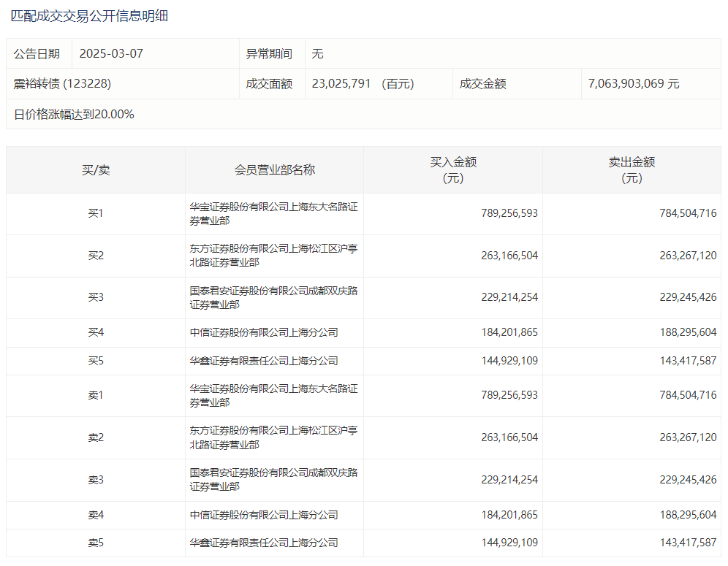The image size is (728, 566).
Task: Select the 成交金额 value 7,063,903,069 元
Action: pos(633,84)
